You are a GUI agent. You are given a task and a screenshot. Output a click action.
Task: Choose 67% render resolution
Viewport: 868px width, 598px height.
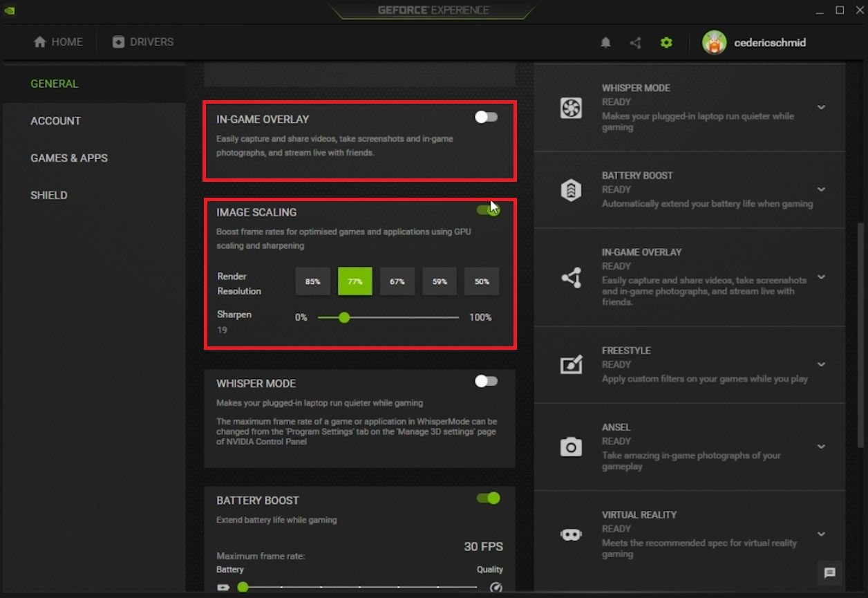coord(397,281)
